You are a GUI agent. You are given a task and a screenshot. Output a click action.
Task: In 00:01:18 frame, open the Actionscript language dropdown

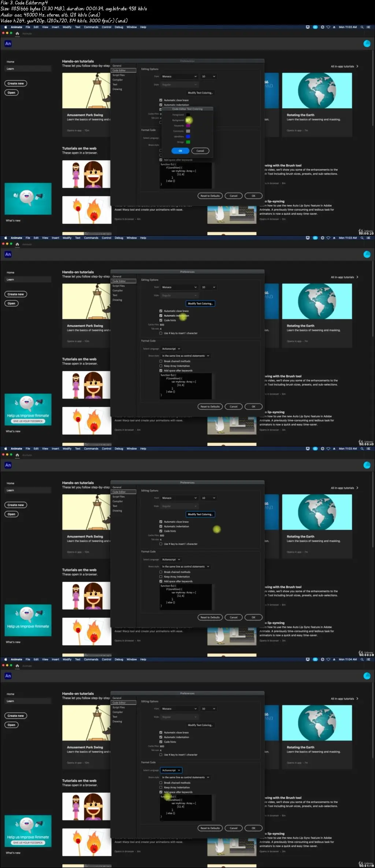tap(171, 770)
